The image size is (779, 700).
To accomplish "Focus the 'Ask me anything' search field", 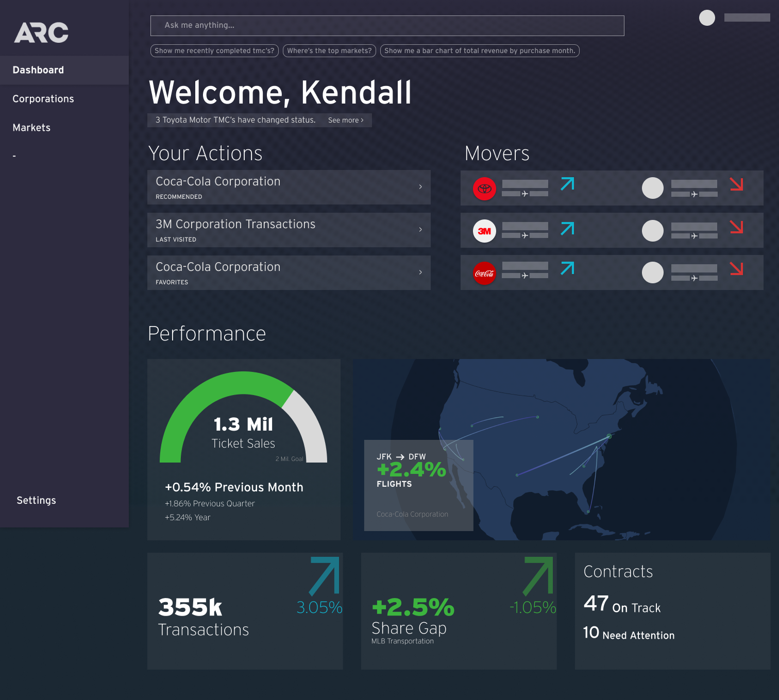I will tap(387, 25).
